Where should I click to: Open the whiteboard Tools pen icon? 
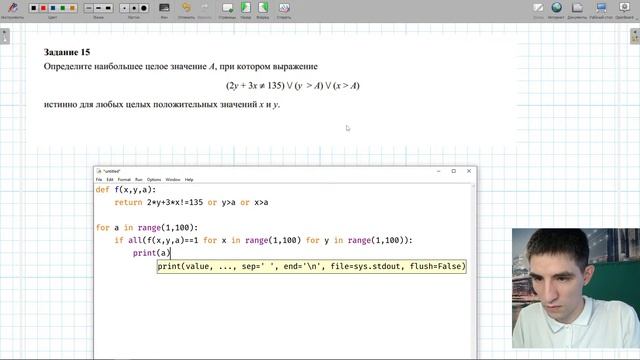(12, 8)
